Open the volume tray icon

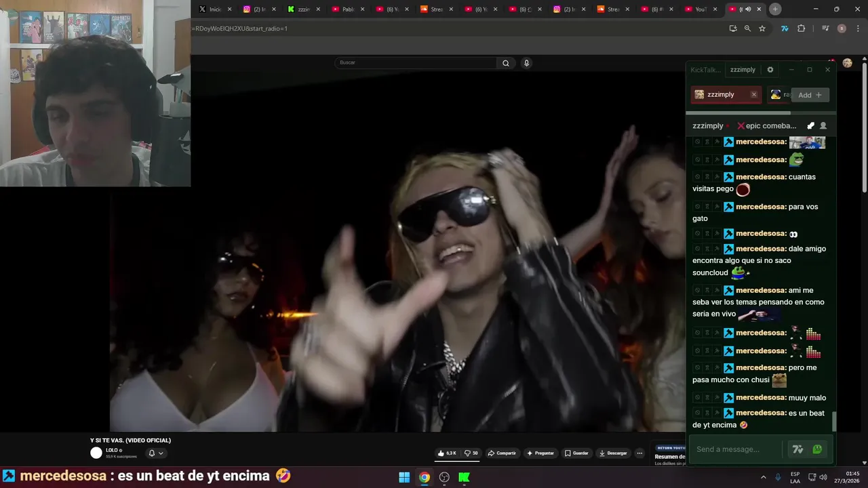(x=823, y=477)
